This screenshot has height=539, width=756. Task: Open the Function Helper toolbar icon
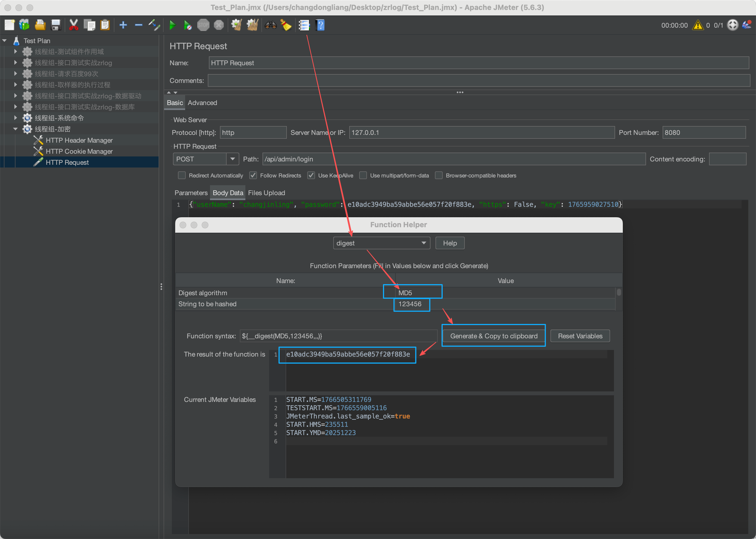pos(304,25)
